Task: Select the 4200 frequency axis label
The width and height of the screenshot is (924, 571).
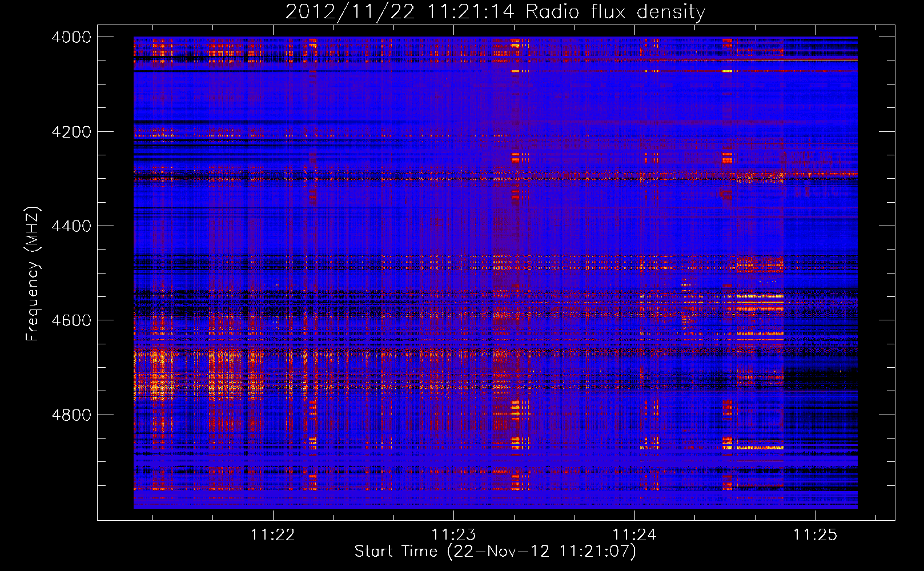Action: pyautogui.click(x=71, y=132)
